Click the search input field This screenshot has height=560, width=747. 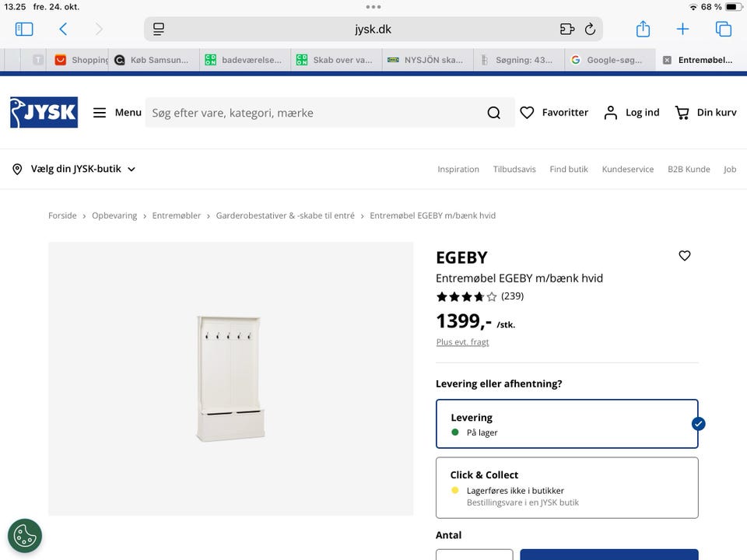click(311, 113)
